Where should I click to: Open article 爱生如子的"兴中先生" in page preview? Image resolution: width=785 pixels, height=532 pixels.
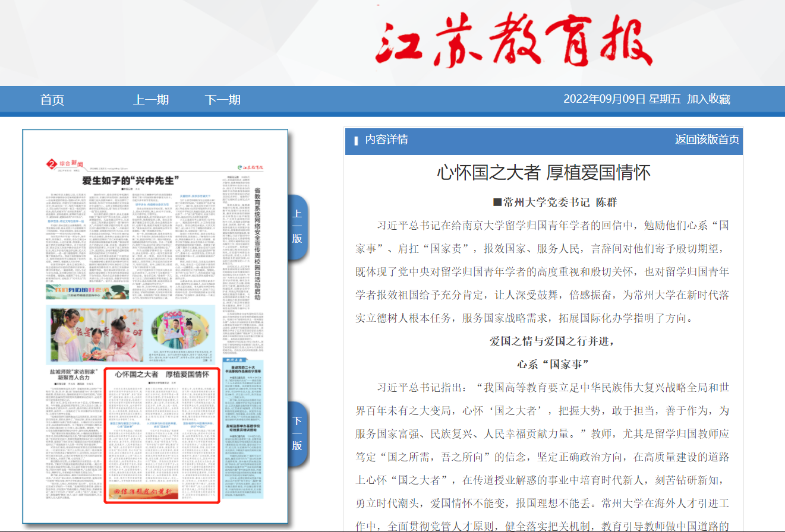131,180
